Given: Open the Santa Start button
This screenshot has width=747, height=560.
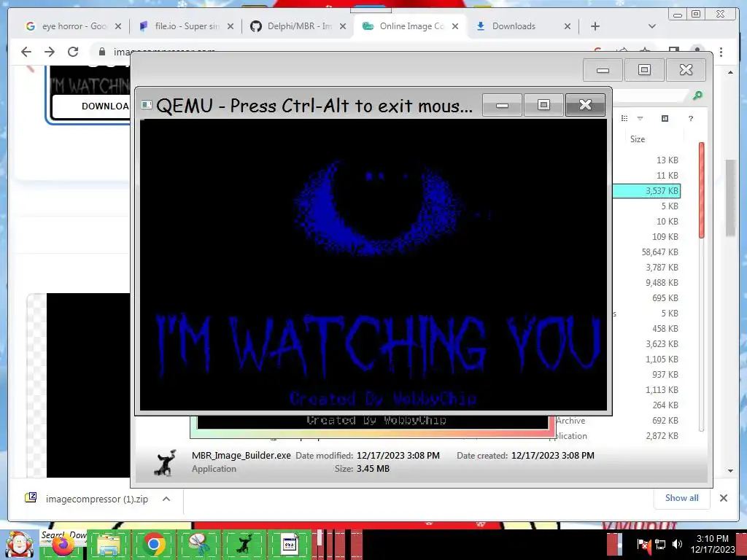Looking at the screenshot, I should pyautogui.click(x=19, y=545).
